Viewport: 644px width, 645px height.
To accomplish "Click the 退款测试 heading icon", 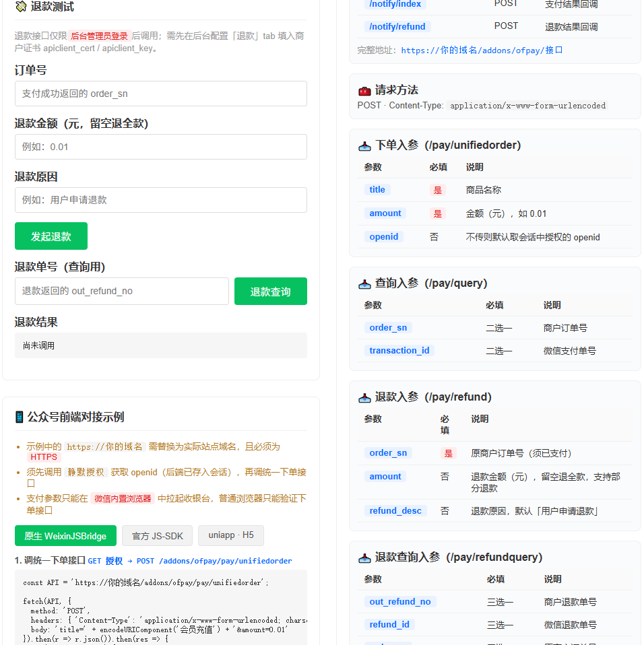I will coord(21,7).
